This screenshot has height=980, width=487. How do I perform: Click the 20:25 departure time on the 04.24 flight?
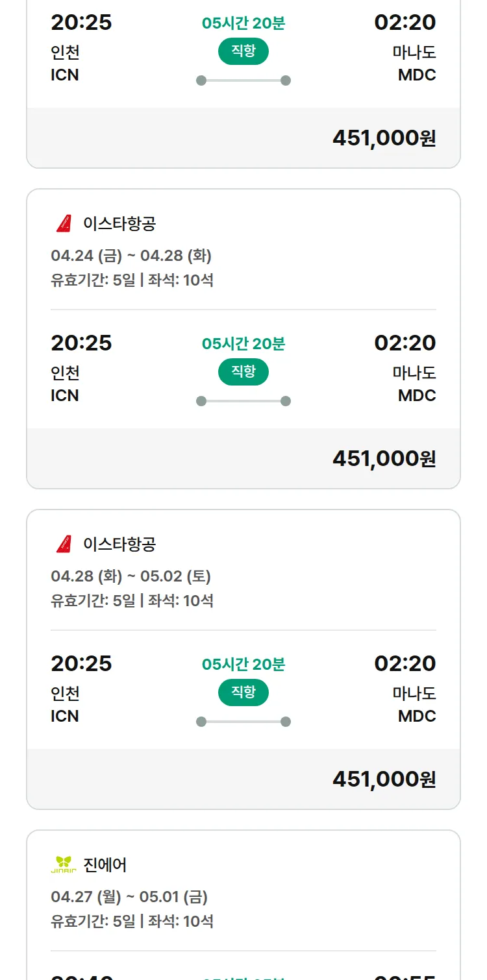click(81, 343)
